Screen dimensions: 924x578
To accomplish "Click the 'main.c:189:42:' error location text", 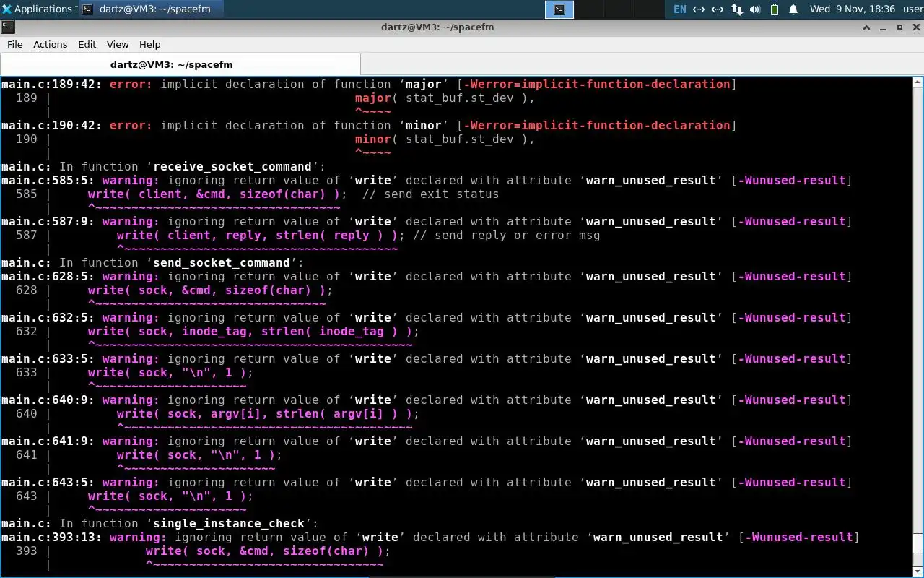I will click(x=52, y=85).
